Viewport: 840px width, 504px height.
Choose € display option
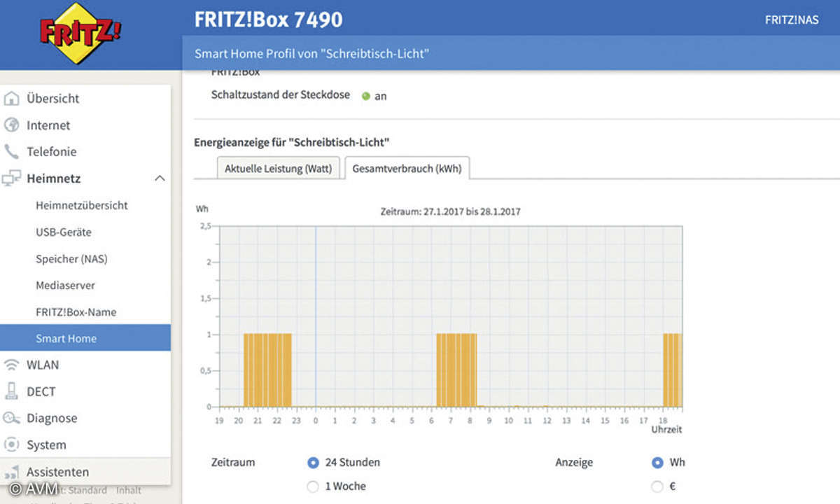click(x=657, y=486)
